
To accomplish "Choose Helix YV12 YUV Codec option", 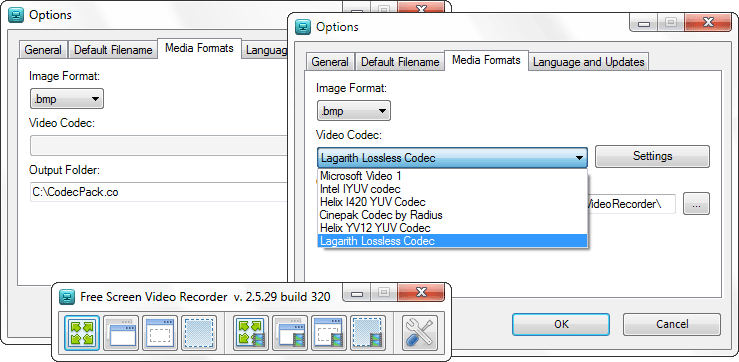I will tap(452, 228).
